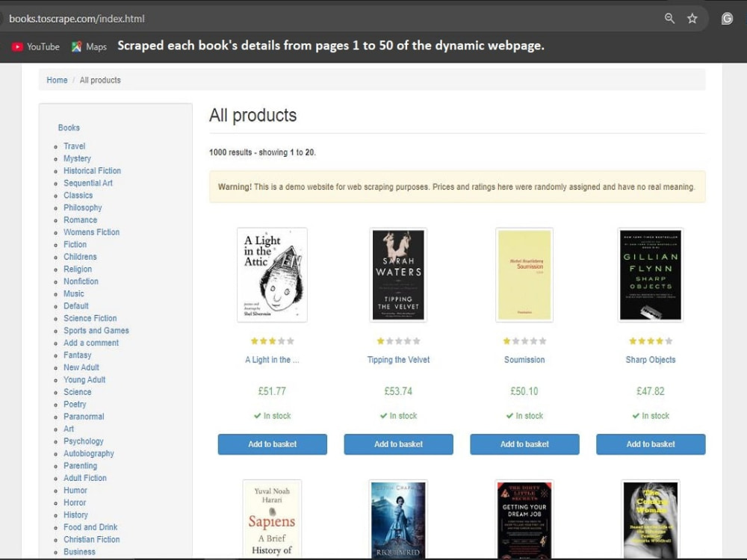Select Sequential Art category

point(88,183)
